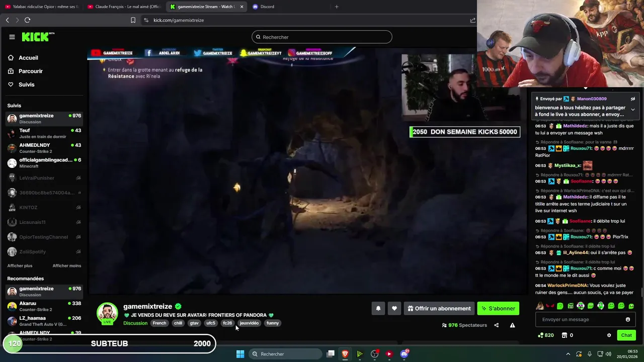Expand list with Afficher plus
The image size is (644, 362).
click(x=20, y=265)
